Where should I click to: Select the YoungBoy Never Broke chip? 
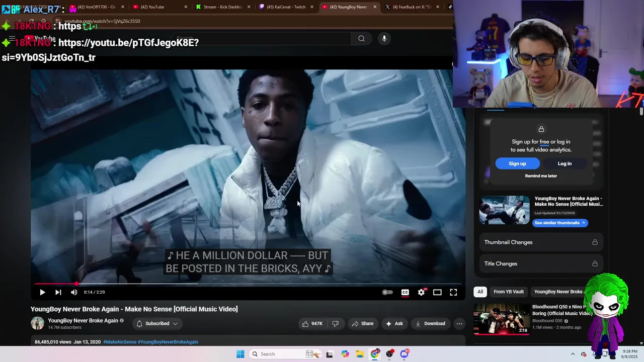point(557,292)
